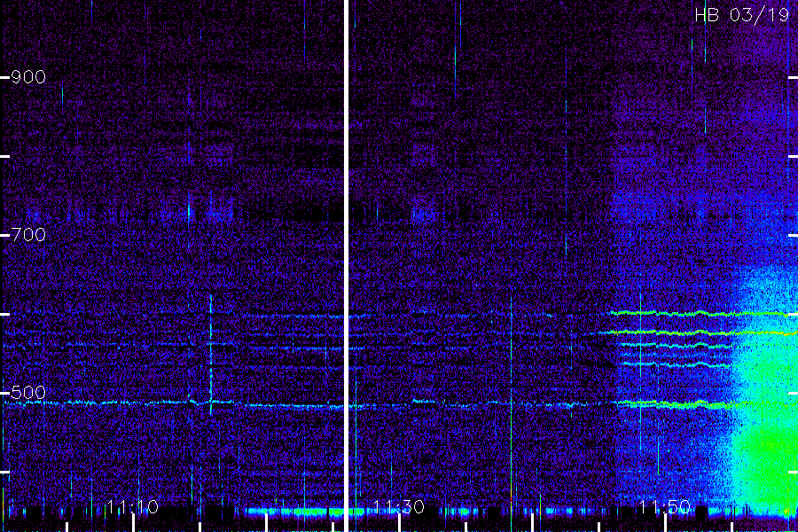Click the 700 frequency axis label
The height and width of the screenshot is (532, 798).
point(28,235)
